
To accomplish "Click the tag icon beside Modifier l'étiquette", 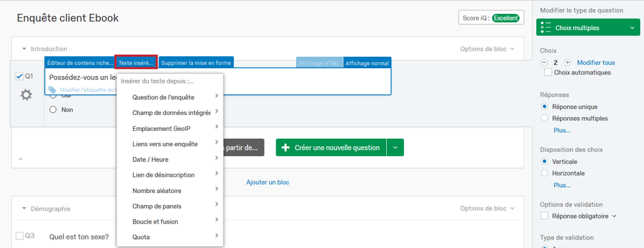I will click(x=52, y=89).
